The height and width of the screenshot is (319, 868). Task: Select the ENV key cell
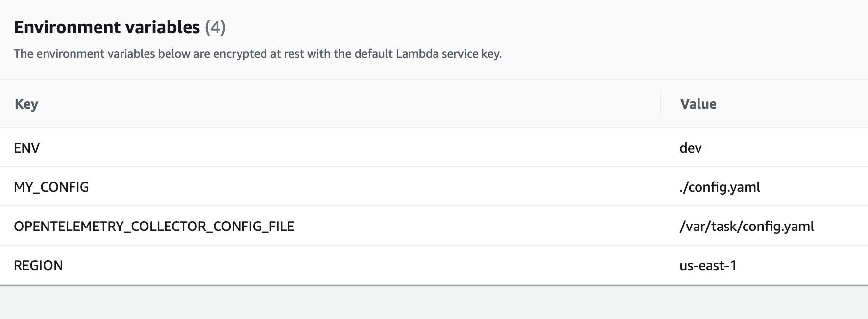[x=27, y=148]
